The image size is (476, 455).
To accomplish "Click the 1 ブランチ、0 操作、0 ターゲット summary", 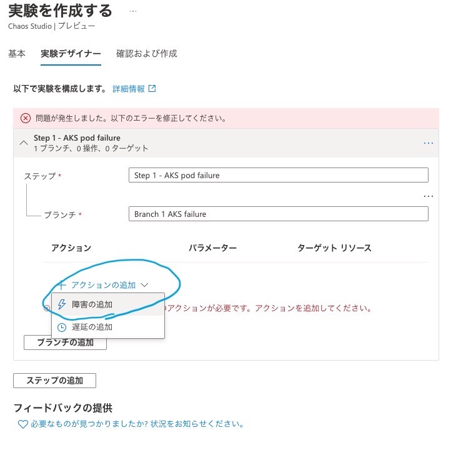I will click(x=91, y=148).
